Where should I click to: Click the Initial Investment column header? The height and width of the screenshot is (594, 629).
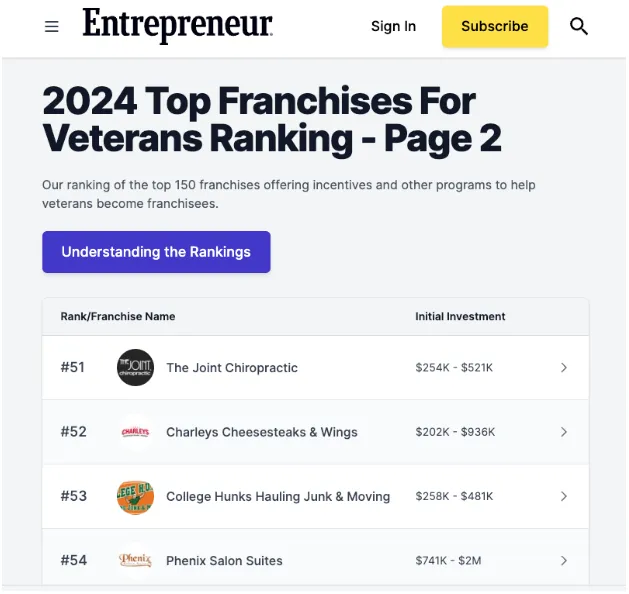460,316
